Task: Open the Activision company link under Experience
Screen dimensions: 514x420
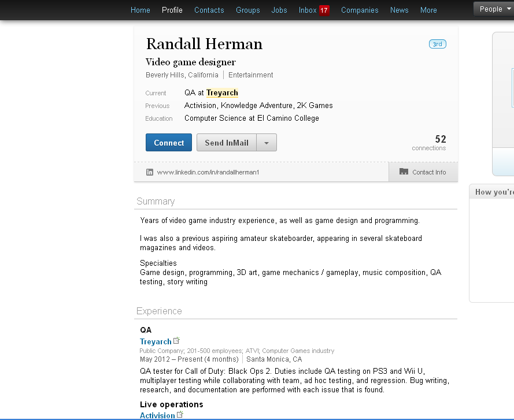Action: tap(157, 415)
